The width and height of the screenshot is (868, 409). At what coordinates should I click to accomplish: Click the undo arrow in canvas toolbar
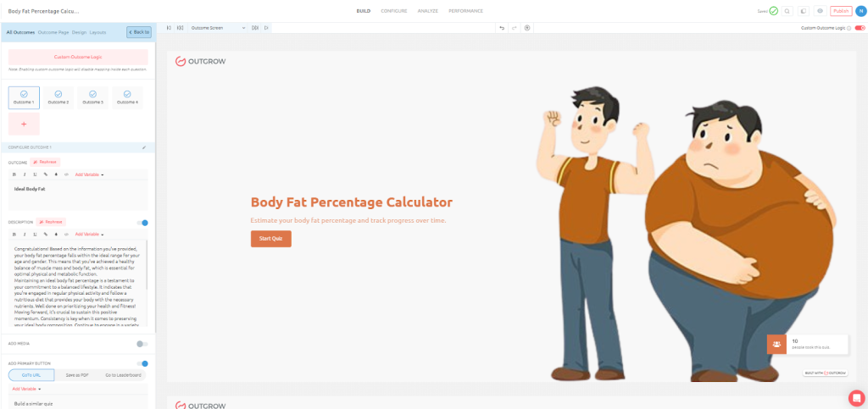502,28
